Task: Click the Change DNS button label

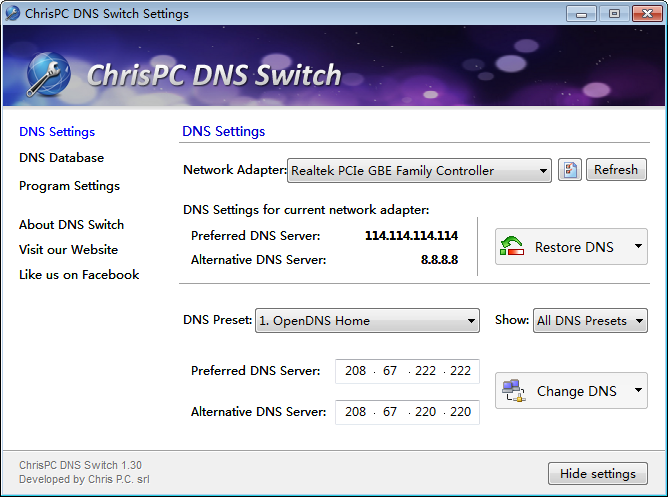Action: (576, 391)
